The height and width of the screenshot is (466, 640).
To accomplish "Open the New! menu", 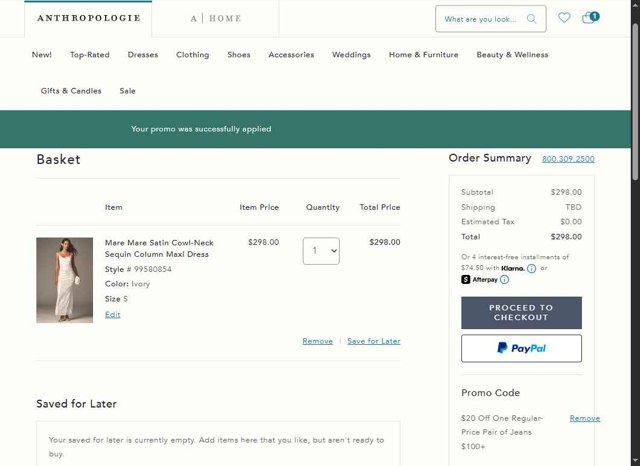I will [42, 55].
